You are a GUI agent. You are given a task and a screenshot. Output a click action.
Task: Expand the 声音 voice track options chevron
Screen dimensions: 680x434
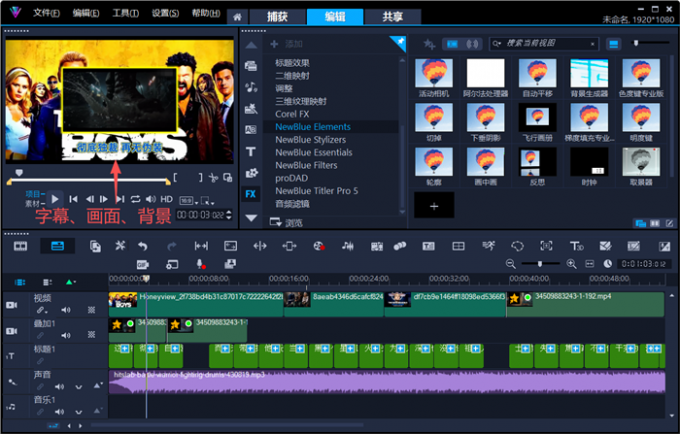click(x=78, y=386)
